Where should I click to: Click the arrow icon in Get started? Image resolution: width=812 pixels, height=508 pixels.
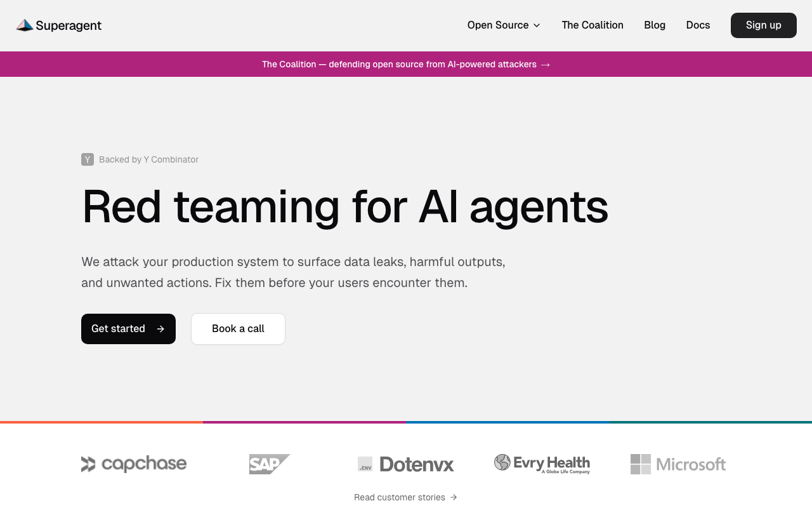pos(160,329)
